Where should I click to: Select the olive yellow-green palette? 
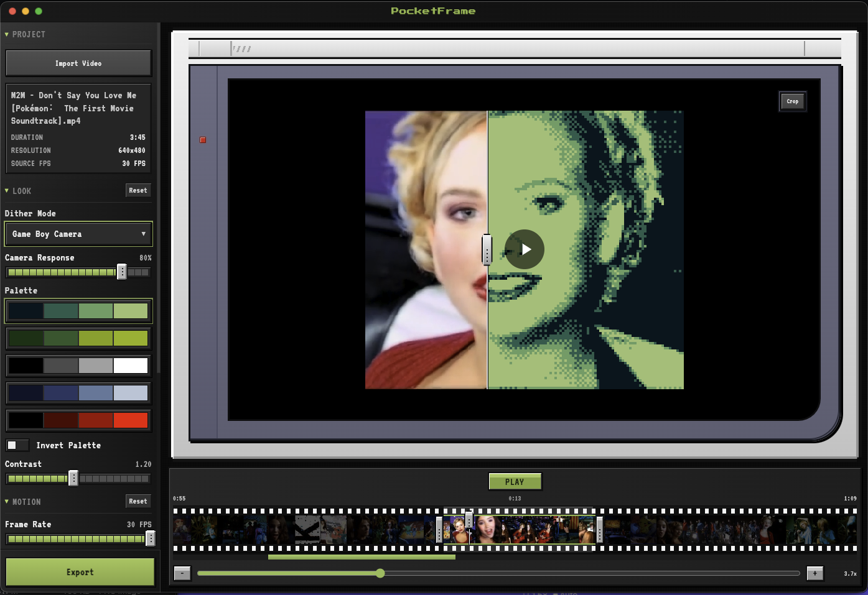[x=78, y=338]
